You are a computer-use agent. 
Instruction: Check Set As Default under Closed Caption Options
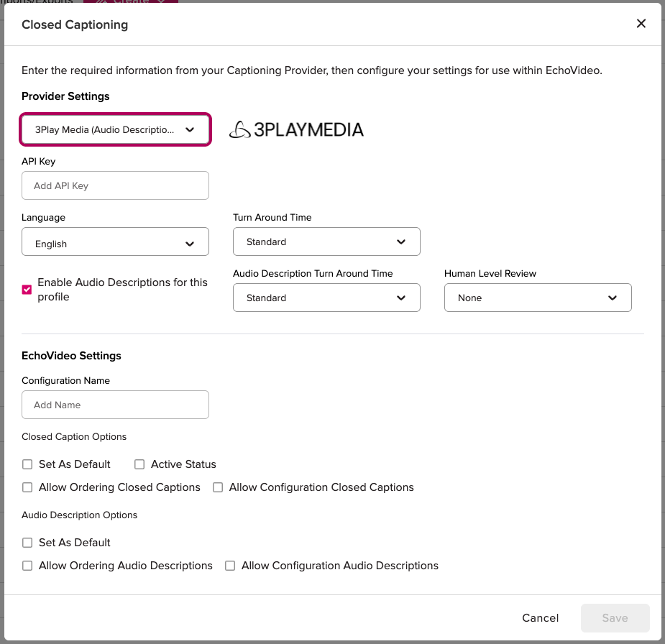(27, 464)
